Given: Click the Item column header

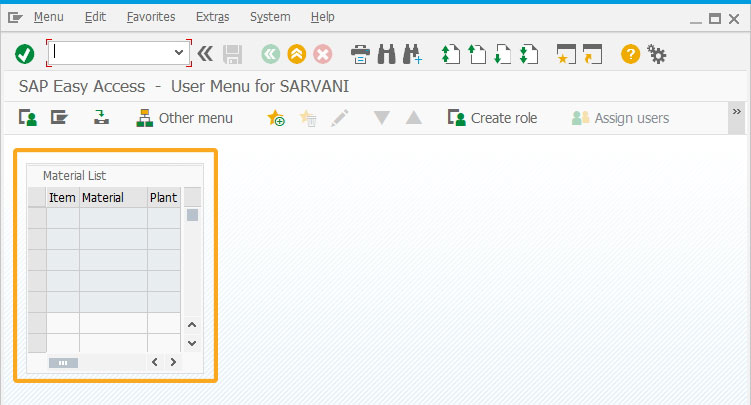Looking at the screenshot, I should [x=63, y=197].
